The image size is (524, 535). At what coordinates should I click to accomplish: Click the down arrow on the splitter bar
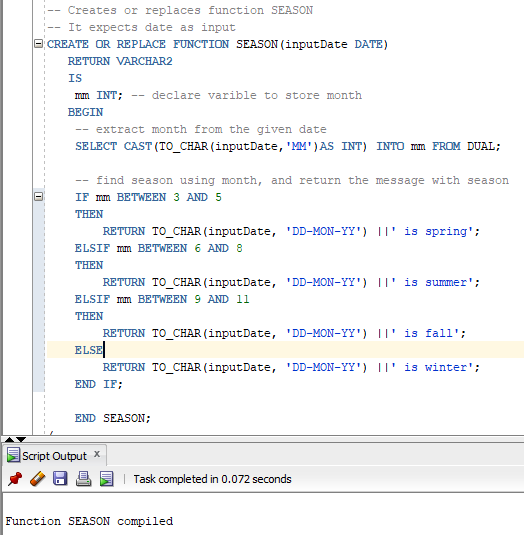(21, 439)
